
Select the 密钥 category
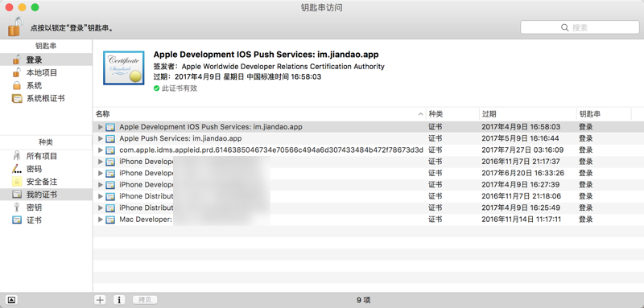pos(46,207)
